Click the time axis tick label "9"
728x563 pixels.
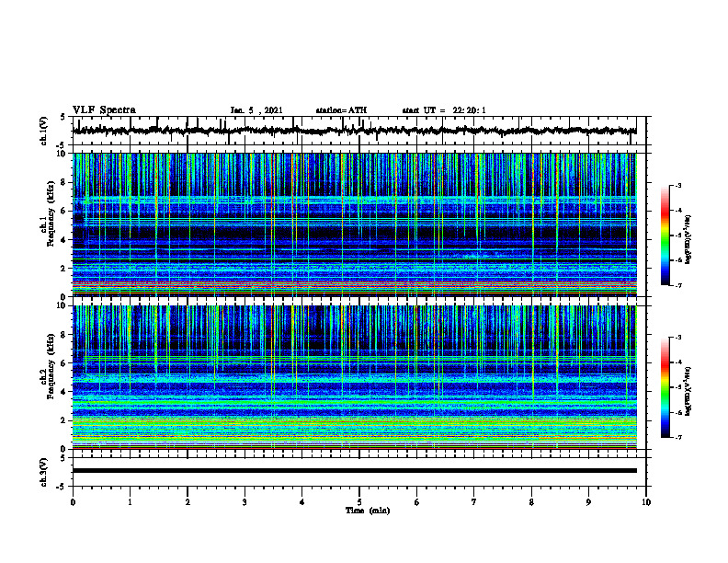[588, 502]
